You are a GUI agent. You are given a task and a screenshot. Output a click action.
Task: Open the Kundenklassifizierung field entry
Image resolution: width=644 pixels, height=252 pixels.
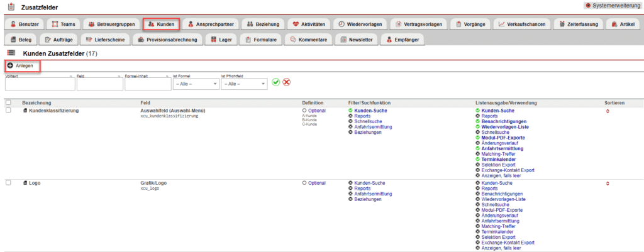(x=53, y=111)
